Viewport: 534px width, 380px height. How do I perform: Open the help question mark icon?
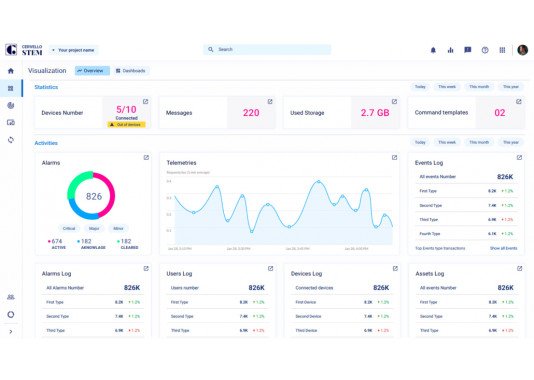[x=485, y=50]
